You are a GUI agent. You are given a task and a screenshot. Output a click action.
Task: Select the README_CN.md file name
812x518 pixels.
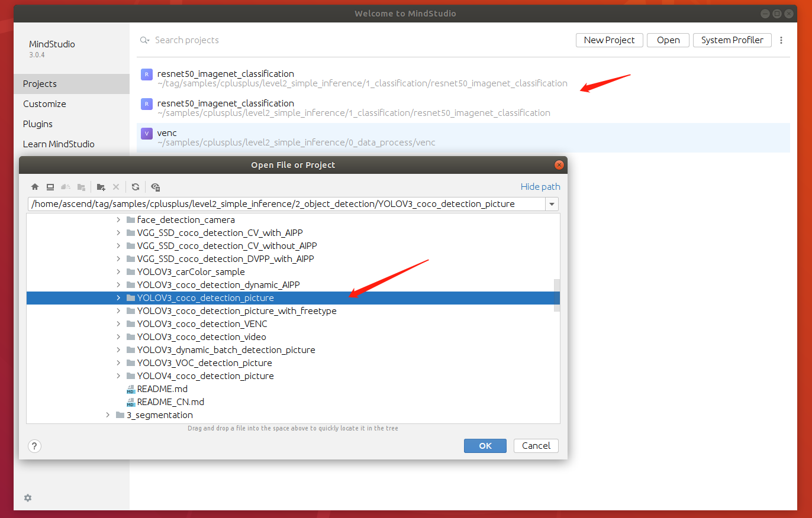pyautogui.click(x=170, y=402)
